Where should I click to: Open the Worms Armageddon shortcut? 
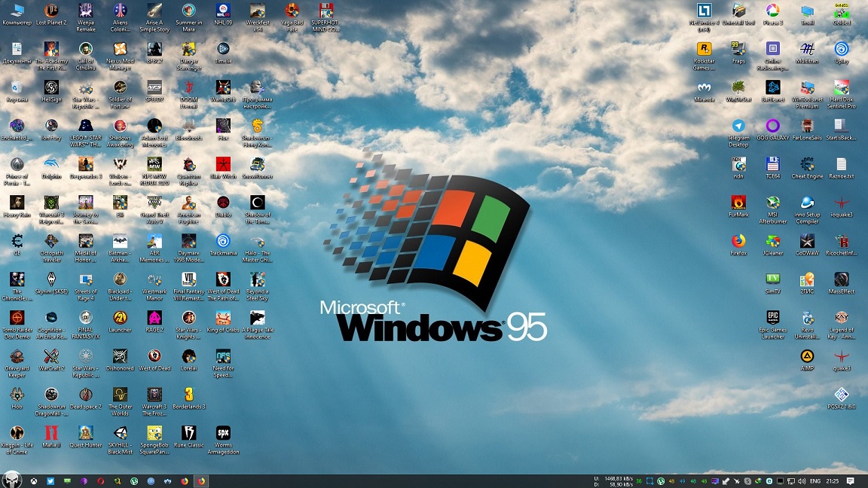pos(223,438)
